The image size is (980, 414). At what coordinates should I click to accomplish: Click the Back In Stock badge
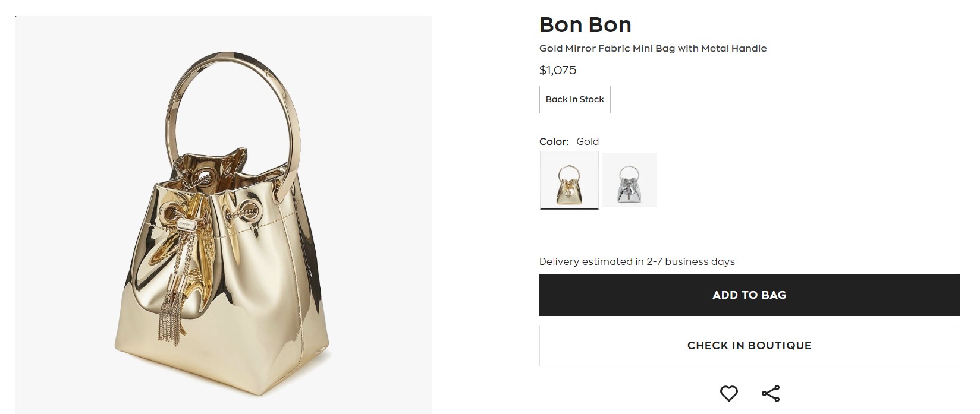pyautogui.click(x=574, y=99)
